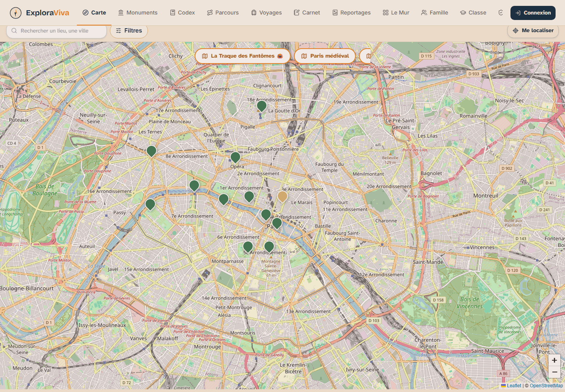
Task: Open Le Mur from the navigation
Action: (x=396, y=13)
